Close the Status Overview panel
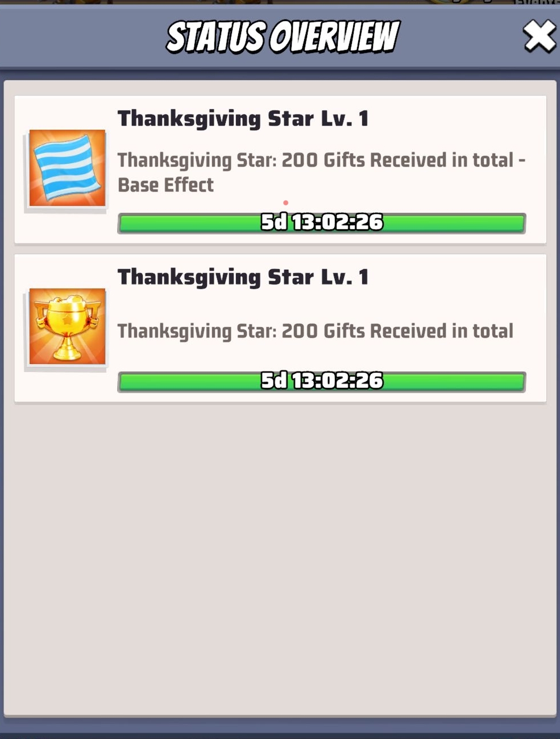The height and width of the screenshot is (739, 560). (x=539, y=36)
